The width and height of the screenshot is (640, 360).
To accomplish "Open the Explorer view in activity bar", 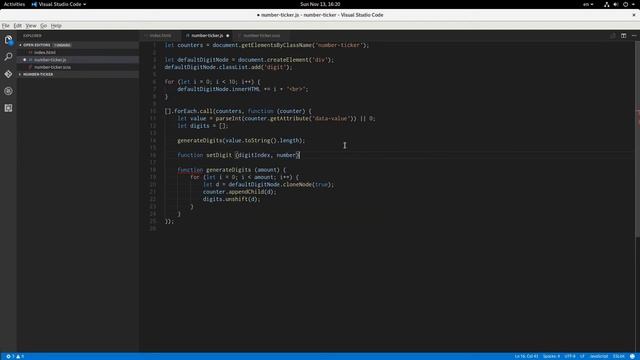I will point(8,40).
